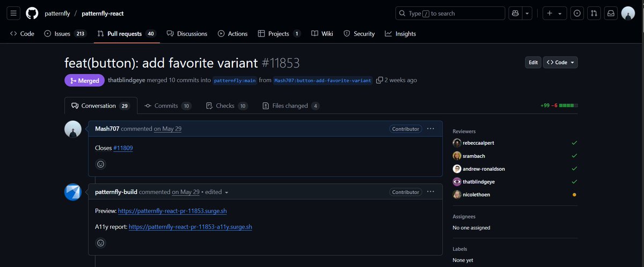Click andrew-ronaldson approval checkmark

click(x=574, y=169)
